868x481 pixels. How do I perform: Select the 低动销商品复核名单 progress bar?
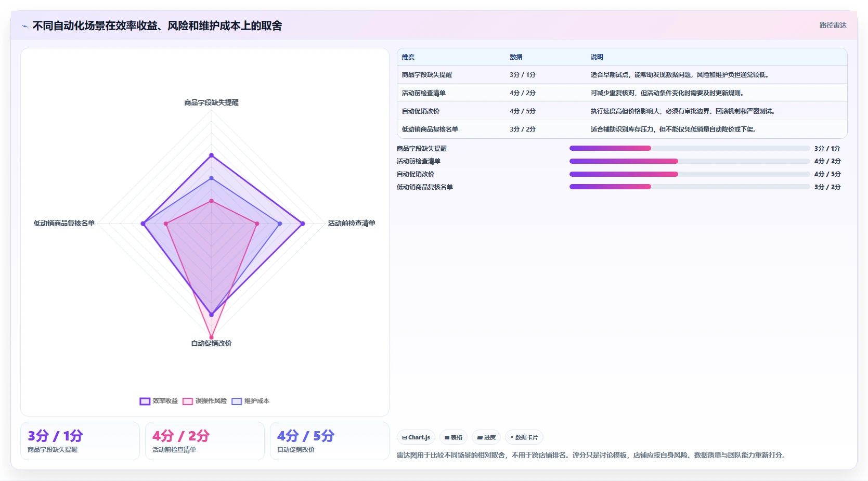click(690, 187)
